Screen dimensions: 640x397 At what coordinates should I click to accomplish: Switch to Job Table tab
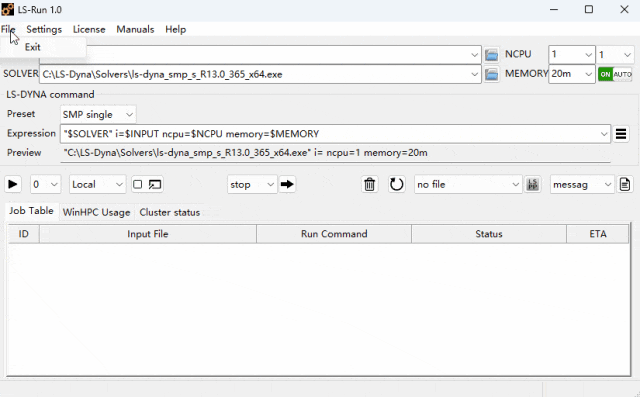[31, 211]
